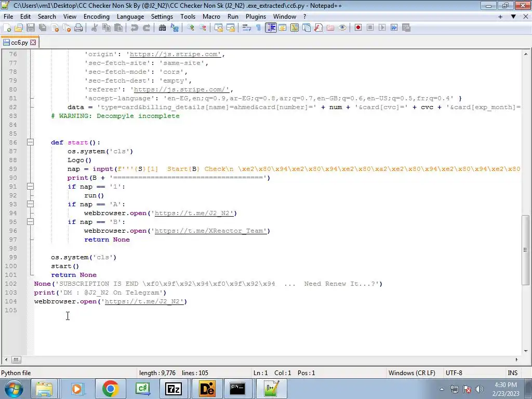532x399 pixels.
Task: Close the cc6.py tab with X
Action: 33,43
